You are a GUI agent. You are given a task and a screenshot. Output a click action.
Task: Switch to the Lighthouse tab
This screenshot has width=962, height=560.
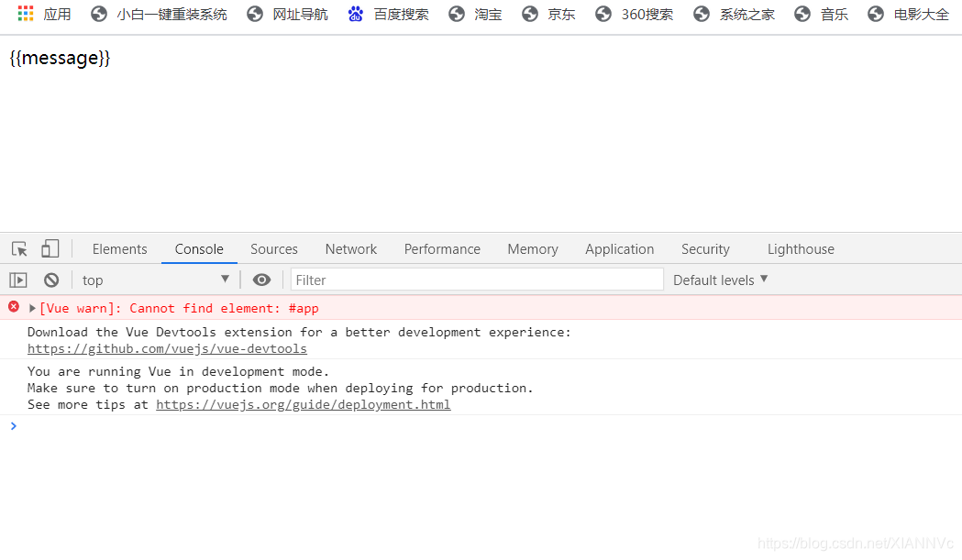coord(800,248)
